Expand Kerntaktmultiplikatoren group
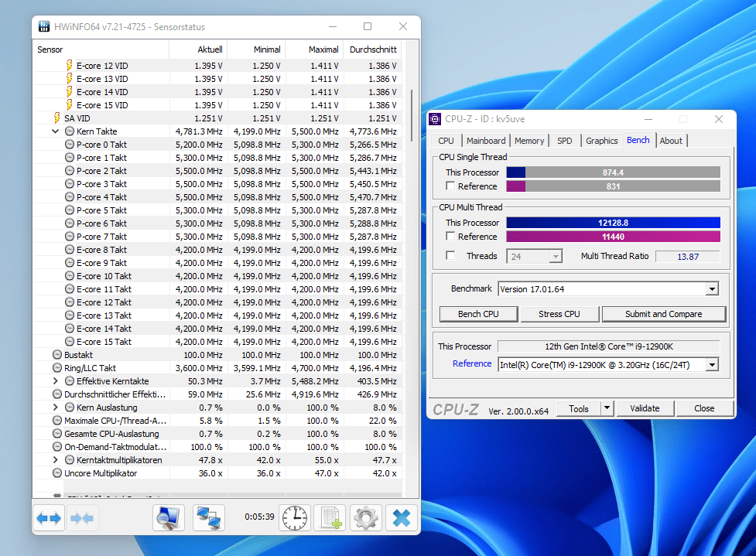The width and height of the screenshot is (756, 556). [56, 460]
